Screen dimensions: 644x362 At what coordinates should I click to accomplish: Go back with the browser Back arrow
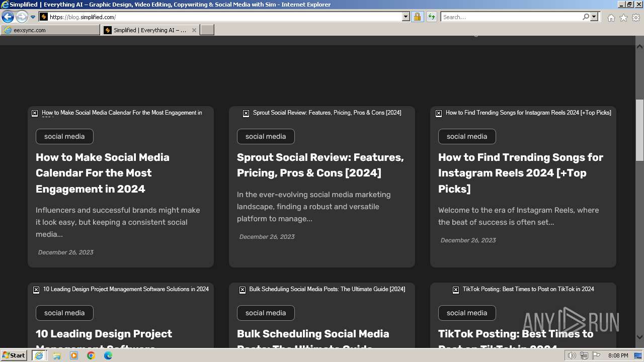click(8, 17)
